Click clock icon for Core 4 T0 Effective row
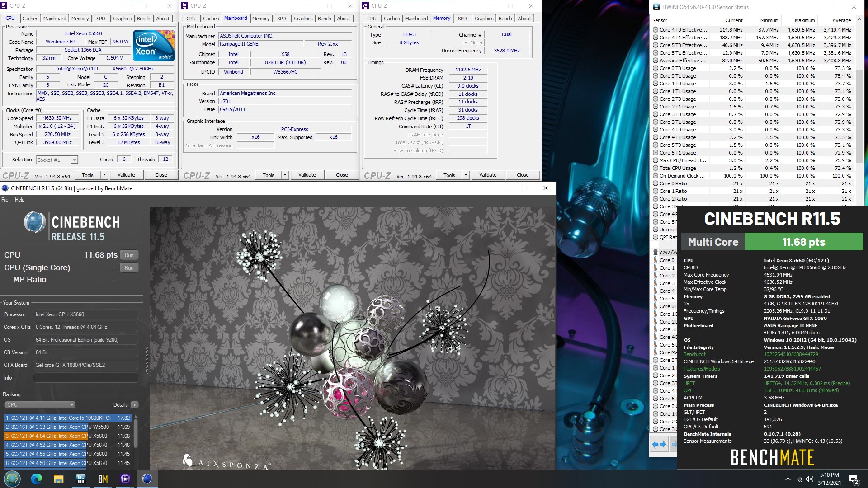This screenshot has height=488, width=868. [x=656, y=30]
